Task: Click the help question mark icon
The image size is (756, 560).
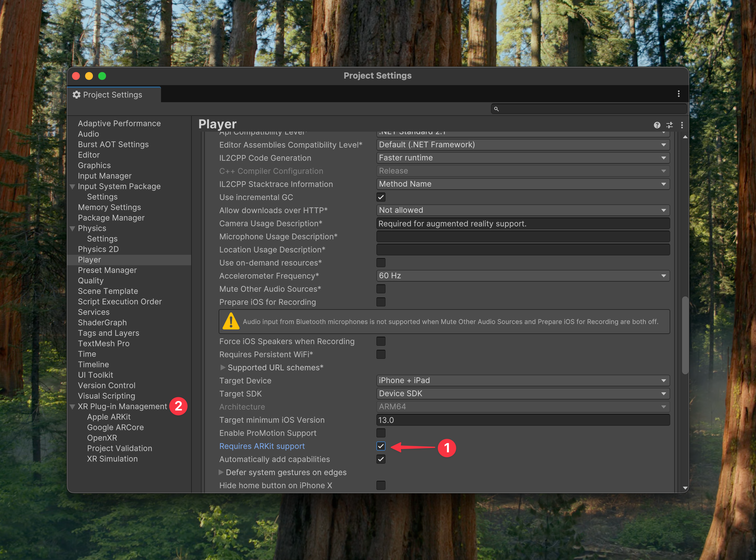Action: click(x=657, y=125)
